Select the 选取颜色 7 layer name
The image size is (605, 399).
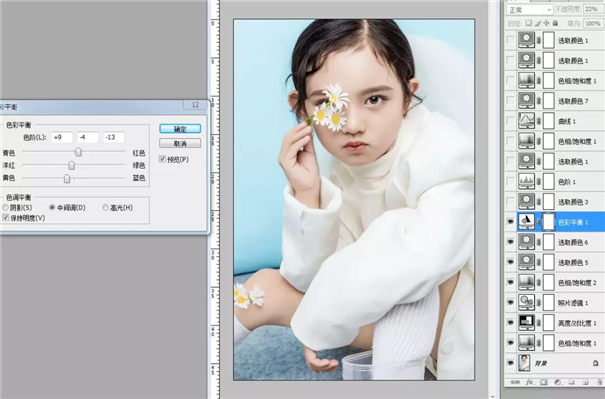(x=573, y=101)
